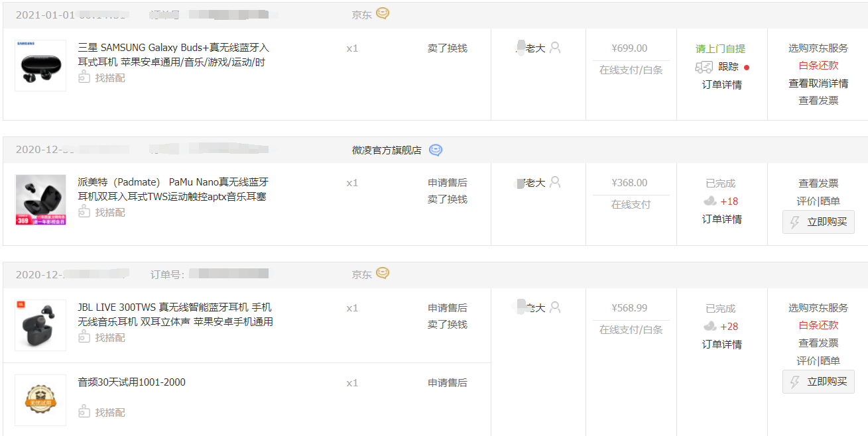Click 查看发票 in the PaMu Nano order
Screen dimensions: 868x436
click(818, 184)
